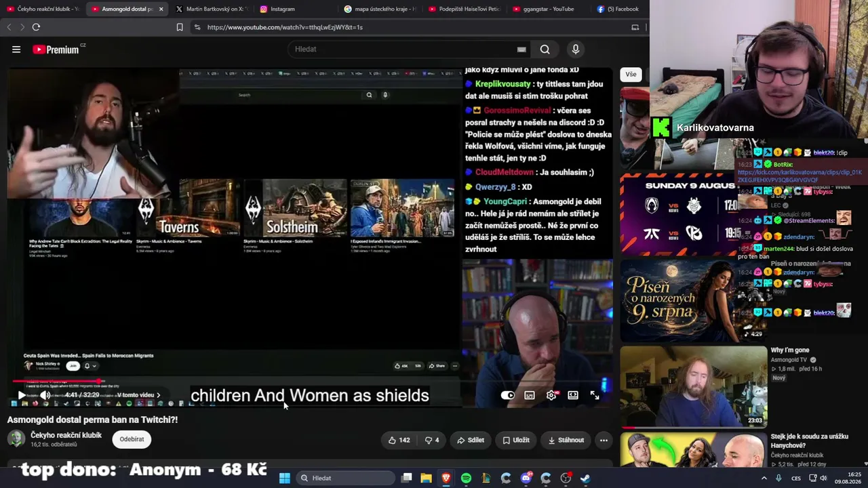868x488 pixels.
Task: Start voice search with the microphone
Action: click(575, 49)
